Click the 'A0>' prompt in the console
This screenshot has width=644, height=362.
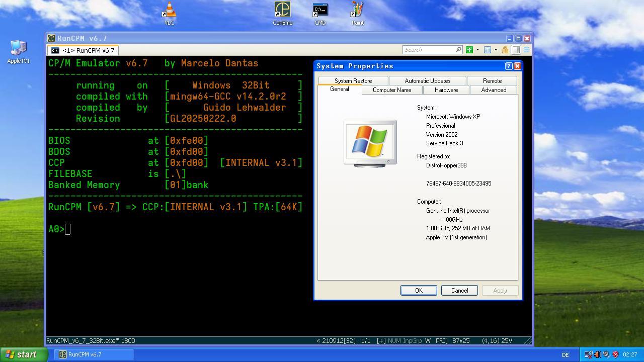point(57,229)
